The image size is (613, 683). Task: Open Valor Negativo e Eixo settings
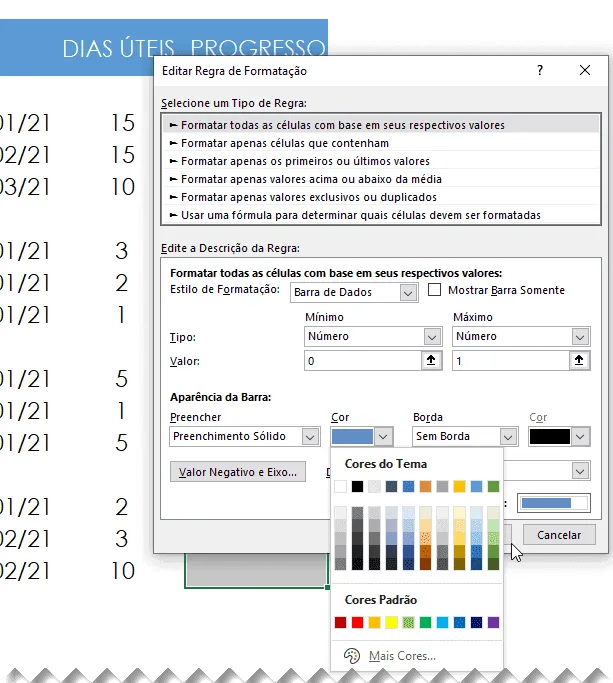pos(238,472)
